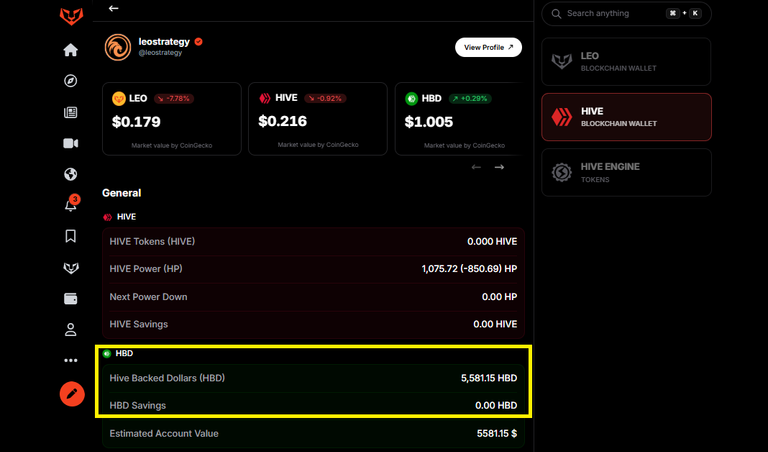Click the verified badge next to leostrategy
The image size is (768, 452).
[x=198, y=42]
